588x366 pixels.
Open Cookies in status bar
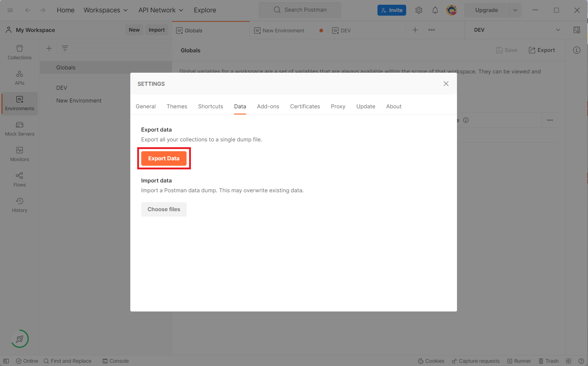[x=431, y=361]
